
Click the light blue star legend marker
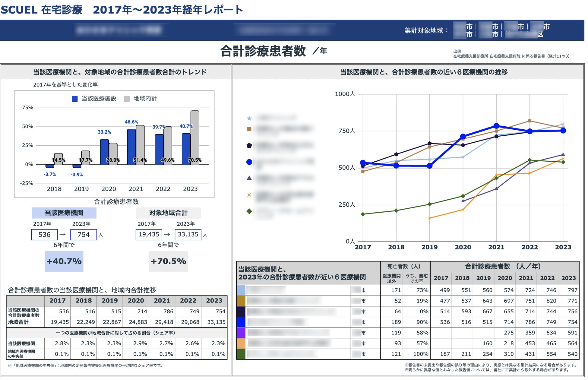point(249,118)
